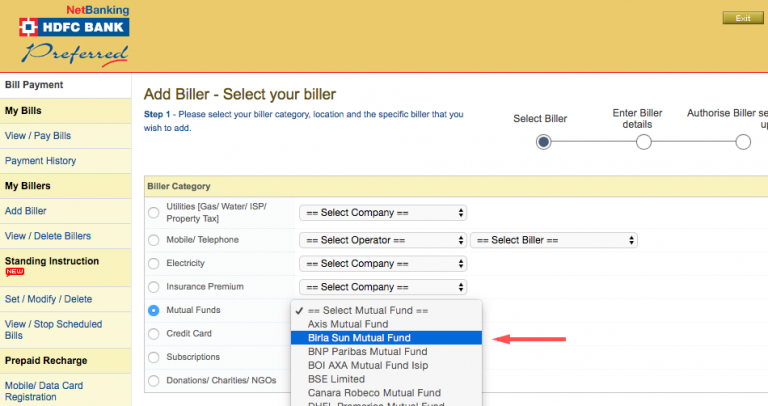Click the Enter Biller details step circle
Image resolution: width=768 pixels, height=406 pixels.
(x=644, y=142)
